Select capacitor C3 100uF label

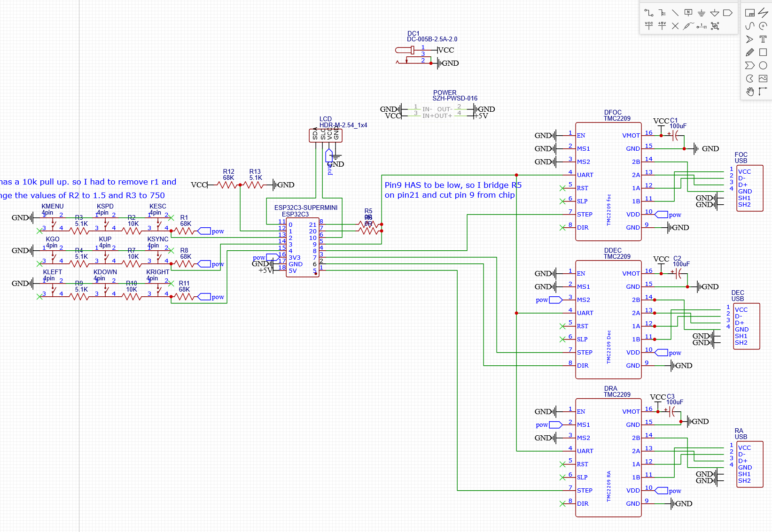675,400
